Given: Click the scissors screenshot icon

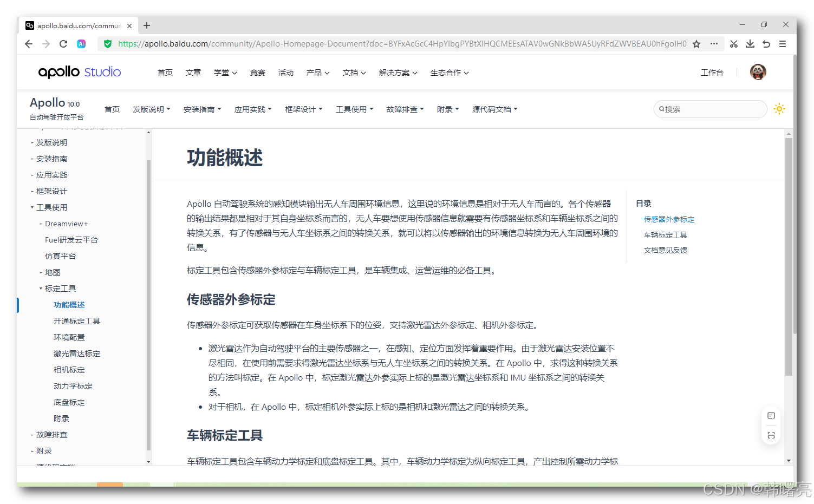Looking at the screenshot, I should [734, 44].
